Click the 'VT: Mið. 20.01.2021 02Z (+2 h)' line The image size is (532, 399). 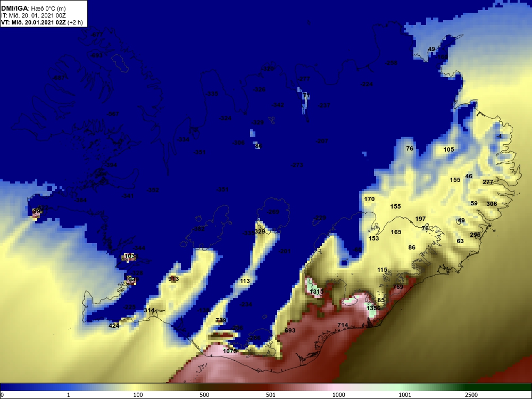(x=41, y=22)
